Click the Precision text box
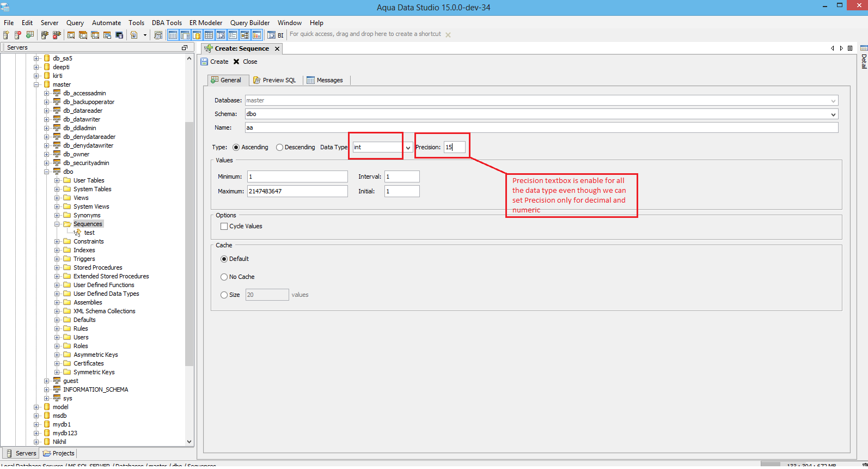 (455, 147)
